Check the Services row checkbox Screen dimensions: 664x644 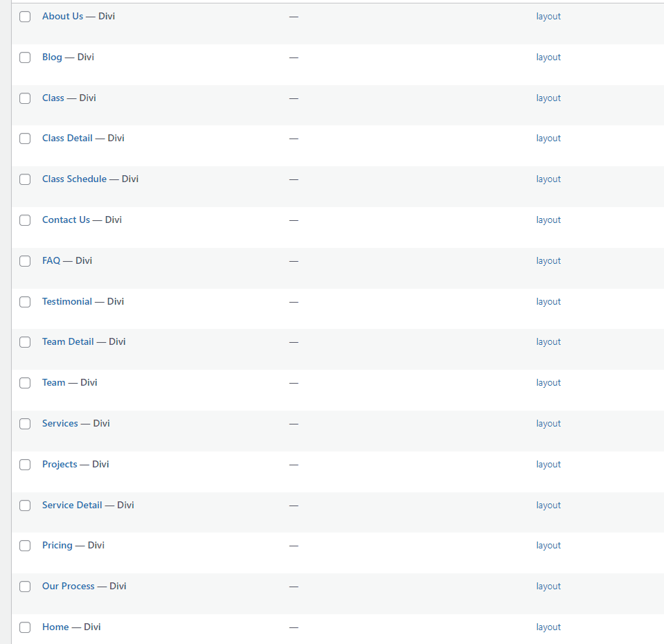point(25,424)
